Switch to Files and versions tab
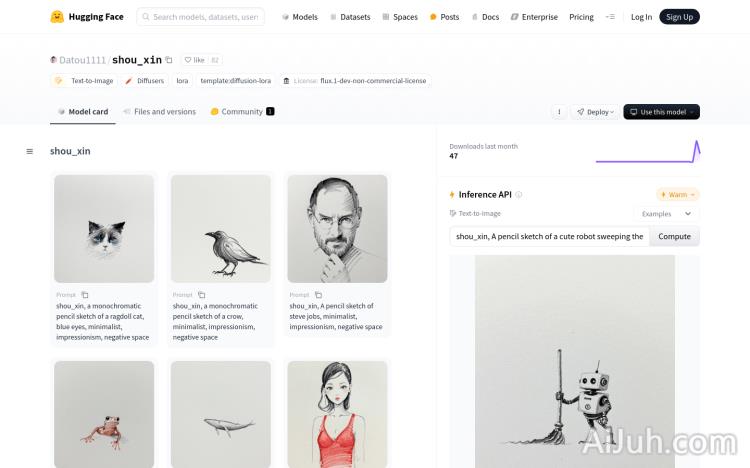The width and height of the screenshot is (750, 468). [159, 112]
